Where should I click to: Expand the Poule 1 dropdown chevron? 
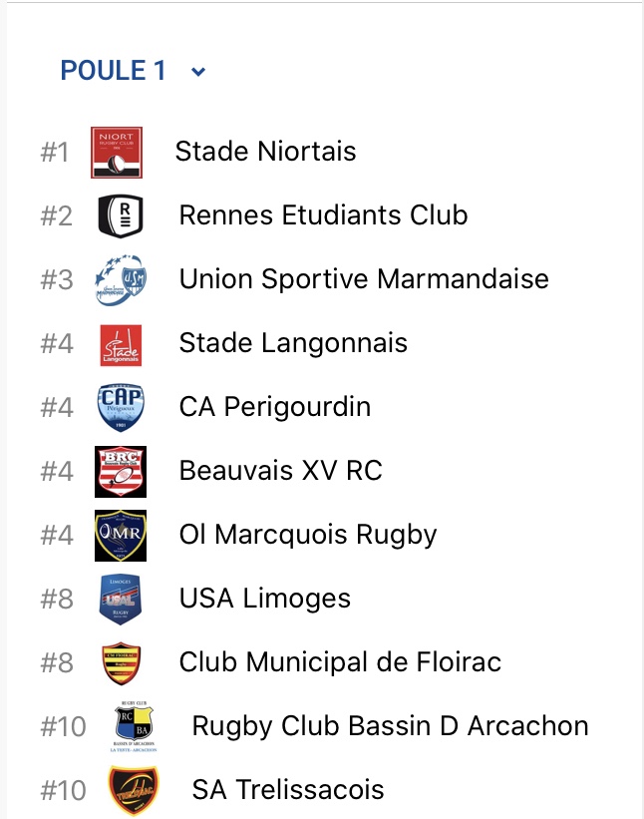(198, 72)
